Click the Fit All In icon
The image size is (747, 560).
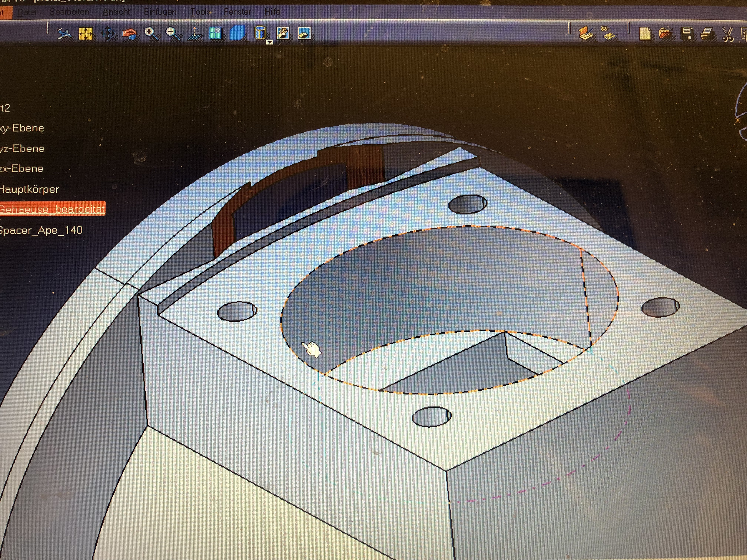click(x=86, y=34)
